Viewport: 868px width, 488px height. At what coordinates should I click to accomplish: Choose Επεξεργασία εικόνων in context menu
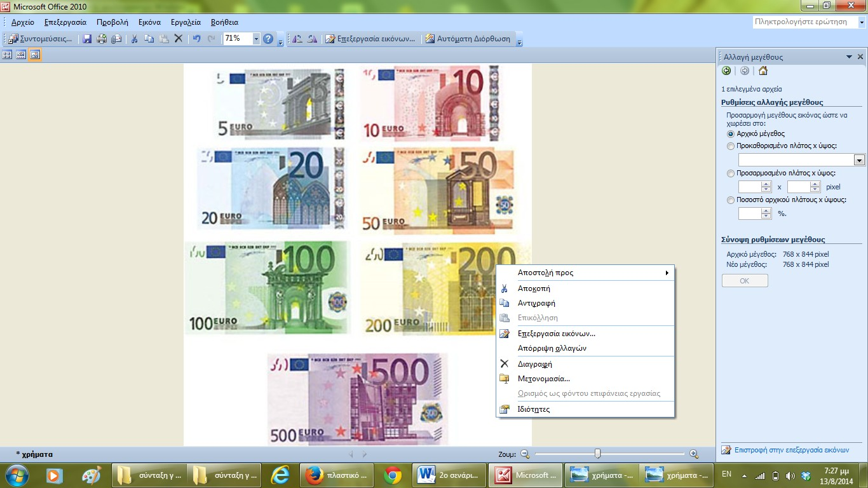point(585,334)
